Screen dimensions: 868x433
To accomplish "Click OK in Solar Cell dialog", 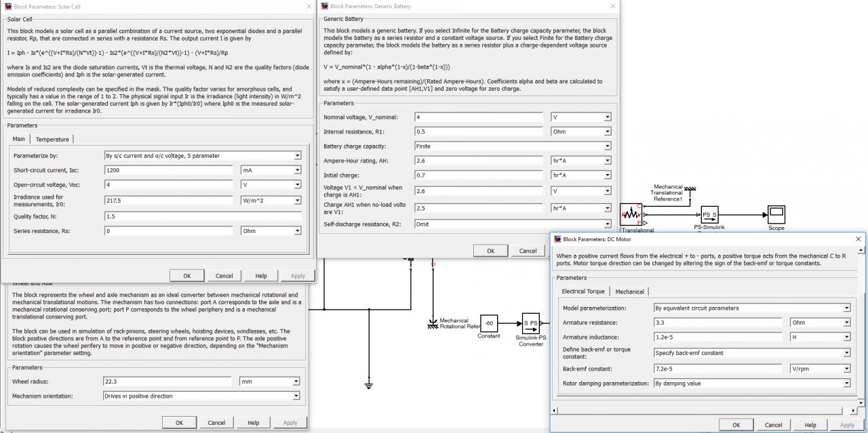I will tap(187, 276).
